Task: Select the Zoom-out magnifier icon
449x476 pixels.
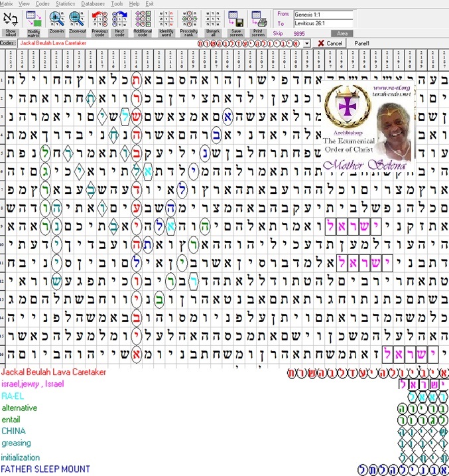Action: coord(77,23)
